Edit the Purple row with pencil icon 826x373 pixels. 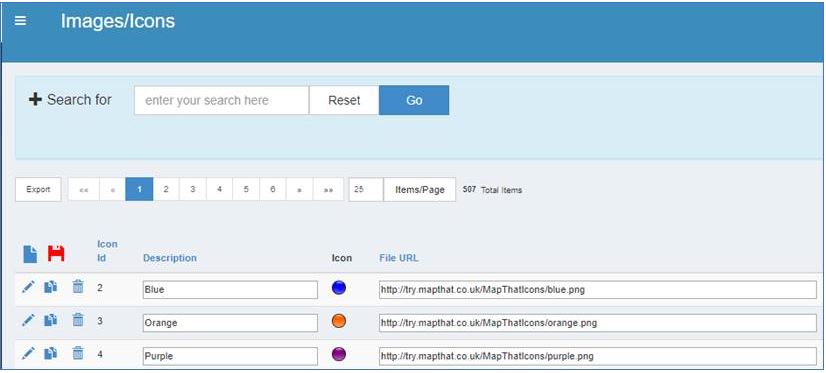tap(28, 353)
